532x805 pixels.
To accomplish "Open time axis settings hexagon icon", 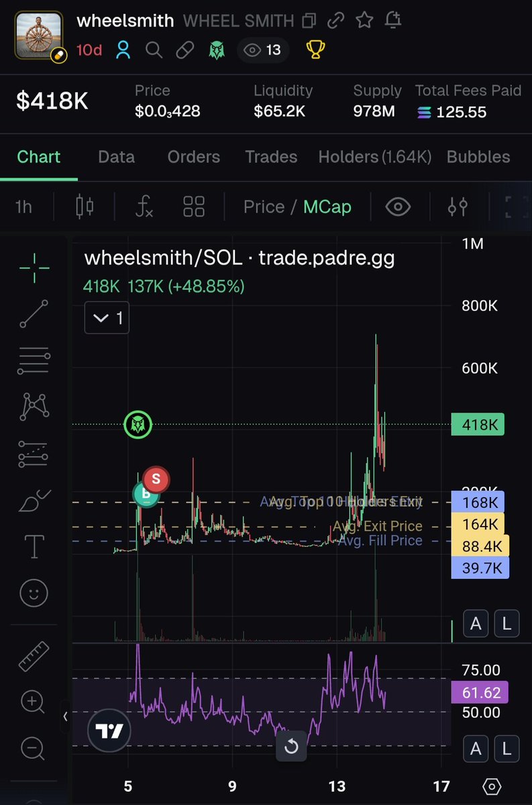I will 492,786.
